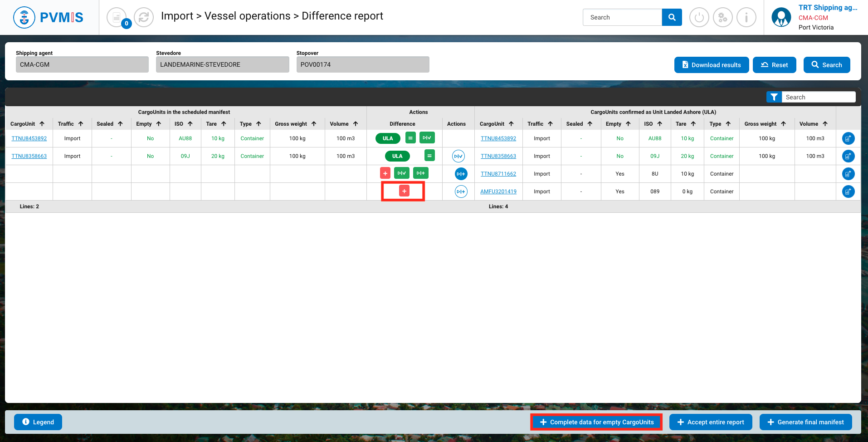Open the Legend button

click(38, 422)
